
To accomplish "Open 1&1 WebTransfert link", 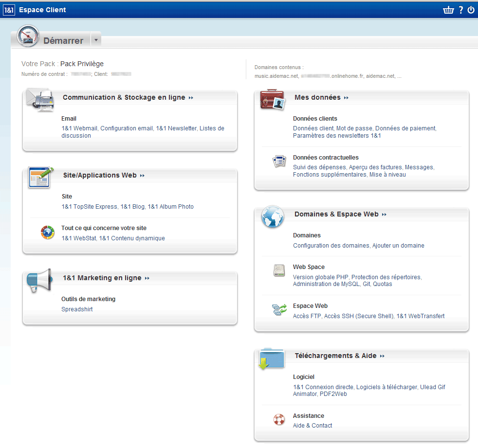I will click(x=421, y=317).
